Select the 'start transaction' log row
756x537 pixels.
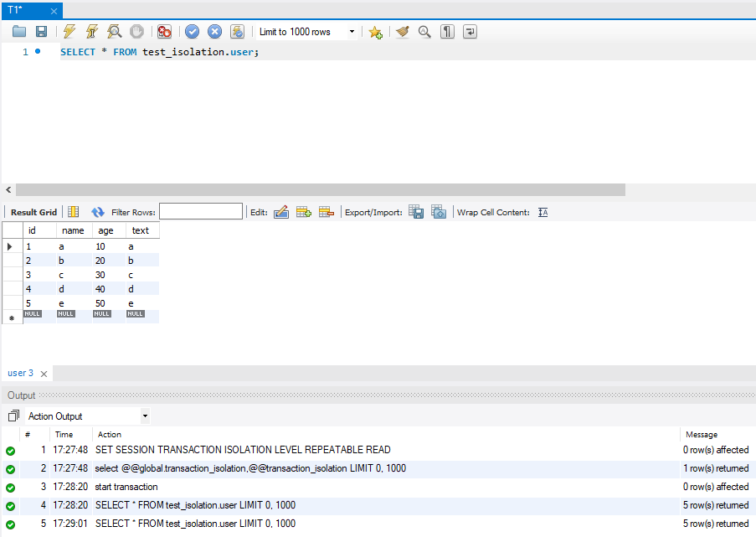(x=378, y=487)
